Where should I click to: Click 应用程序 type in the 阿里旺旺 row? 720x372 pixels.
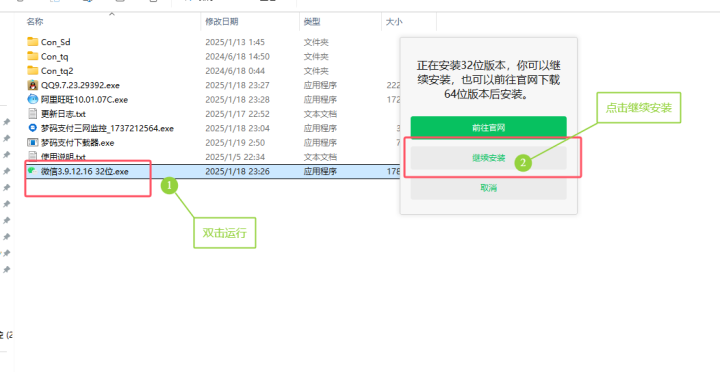click(320, 100)
